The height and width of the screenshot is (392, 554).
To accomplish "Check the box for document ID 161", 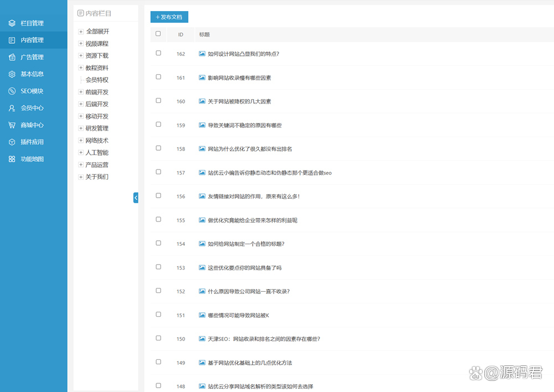I will pos(158,76).
